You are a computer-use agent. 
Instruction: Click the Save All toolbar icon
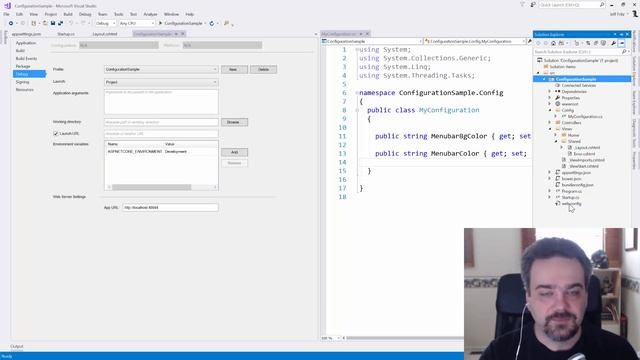60,23
